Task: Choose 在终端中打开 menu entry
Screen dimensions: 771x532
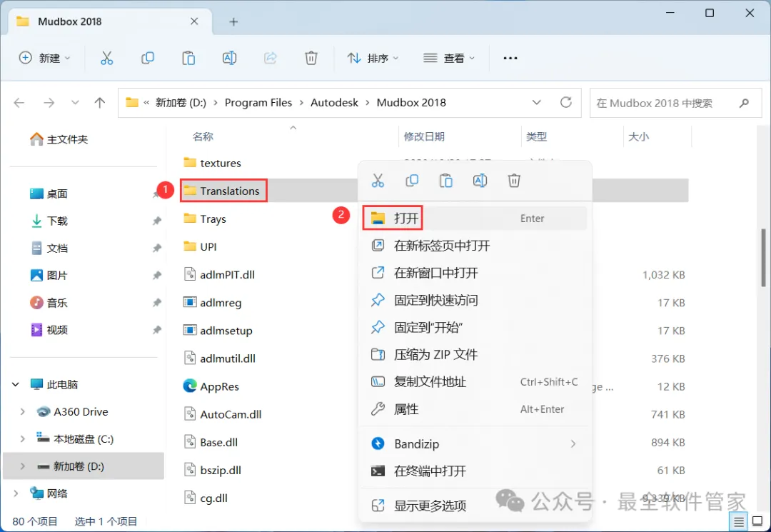Action: (x=475, y=471)
